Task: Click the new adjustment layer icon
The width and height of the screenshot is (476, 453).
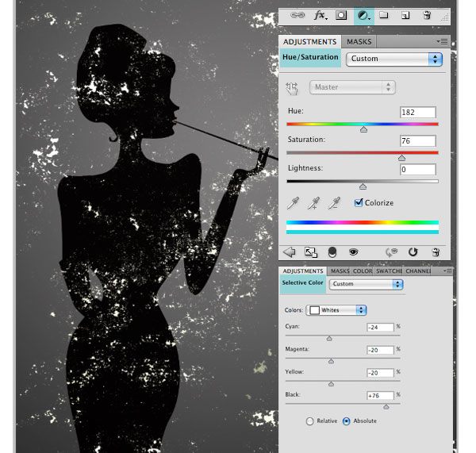Action: tap(363, 15)
